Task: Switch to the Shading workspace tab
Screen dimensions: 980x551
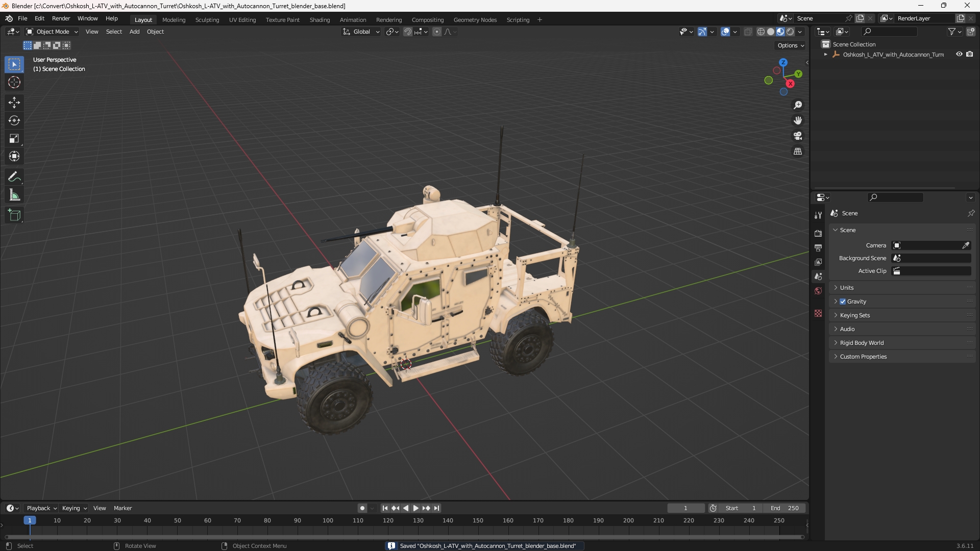Action: pyautogui.click(x=320, y=20)
